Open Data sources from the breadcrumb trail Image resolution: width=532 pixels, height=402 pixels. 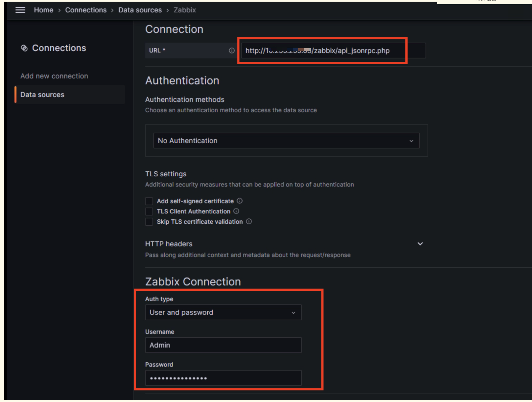tap(140, 10)
